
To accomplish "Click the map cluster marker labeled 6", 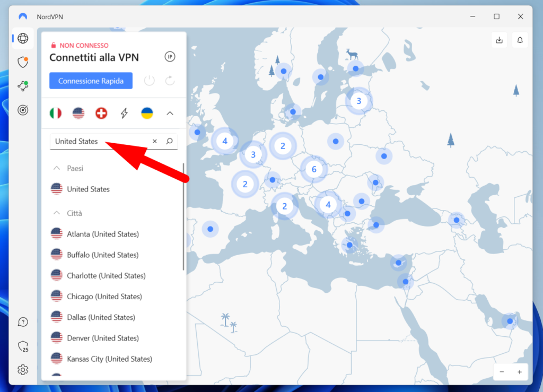I will pyautogui.click(x=314, y=169).
